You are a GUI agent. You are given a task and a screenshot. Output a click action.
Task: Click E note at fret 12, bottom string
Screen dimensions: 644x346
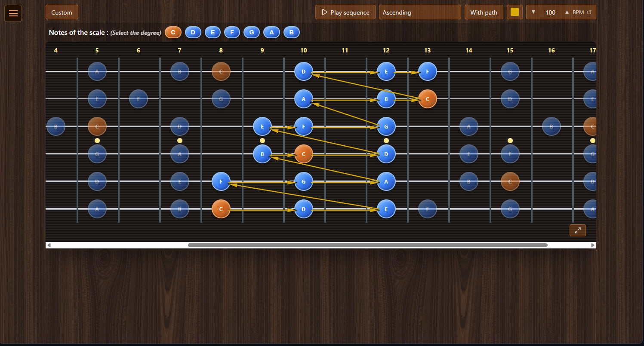pyautogui.click(x=386, y=209)
